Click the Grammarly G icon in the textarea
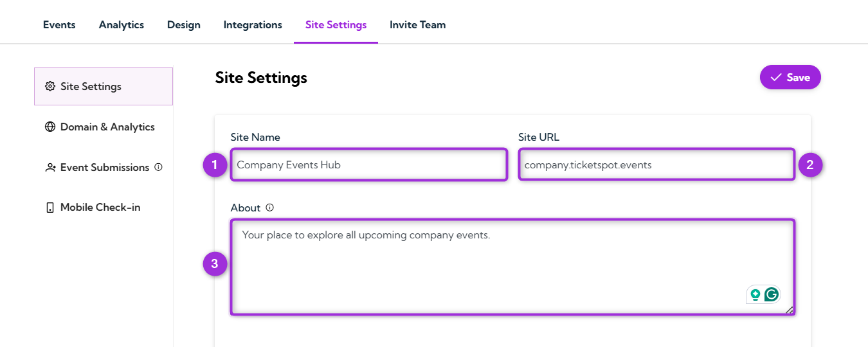The height and width of the screenshot is (347, 868). tap(772, 294)
